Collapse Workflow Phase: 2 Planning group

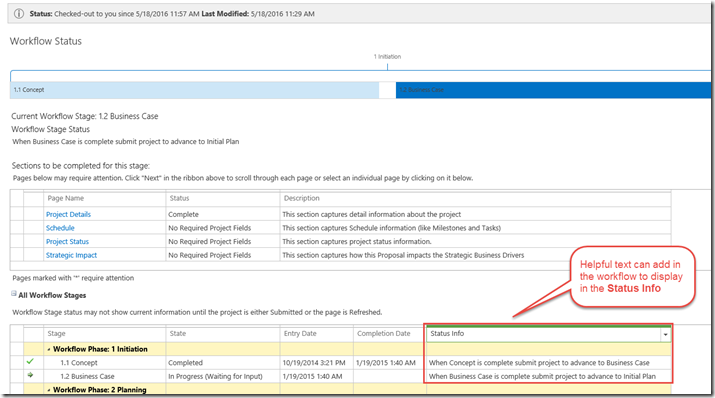click(x=49, y=390)
